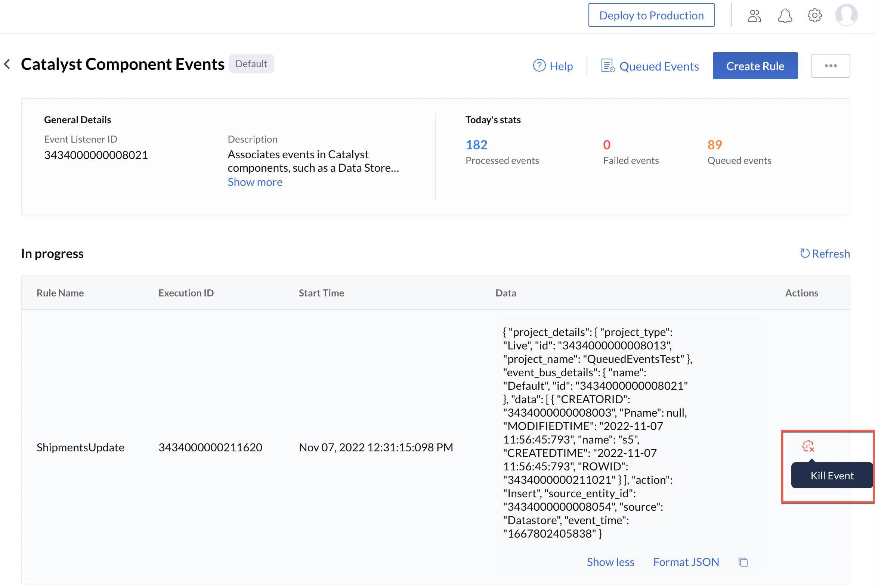Open the Help link
This screenshot has width=875, height=588.
click(561, 66)
